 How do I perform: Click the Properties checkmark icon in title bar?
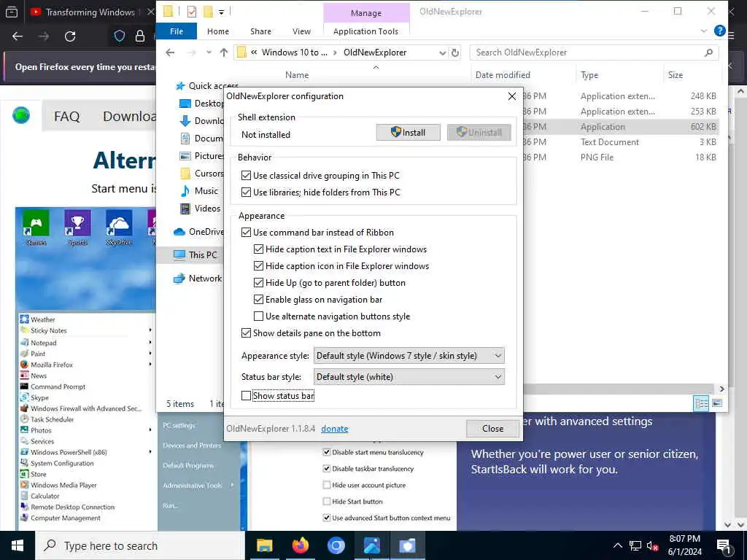(192, 12)
